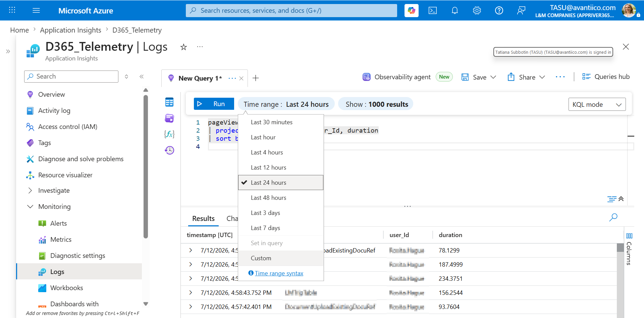Open Metrics in the sidebar
The height and width of the screenshot is (318, 644).
[61, 239]
